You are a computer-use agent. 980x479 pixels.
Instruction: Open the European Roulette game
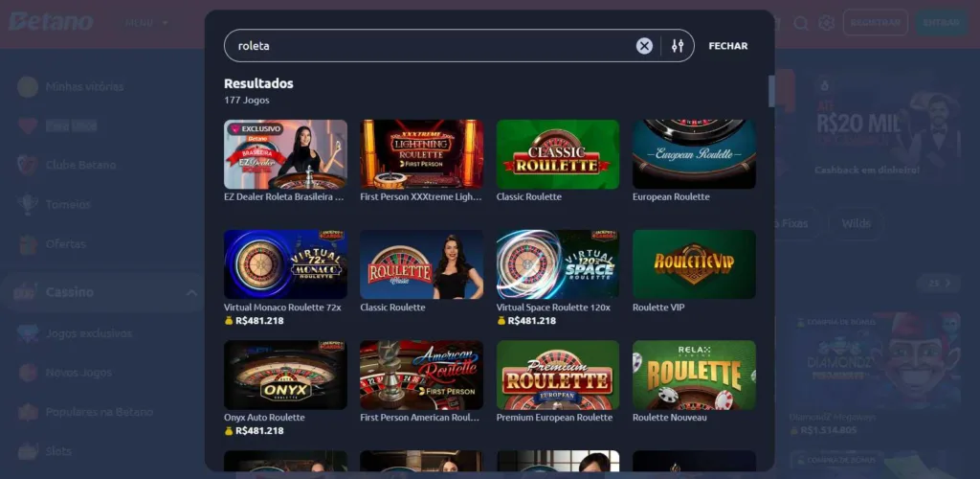pyautogui.click(x=694, y=154)
